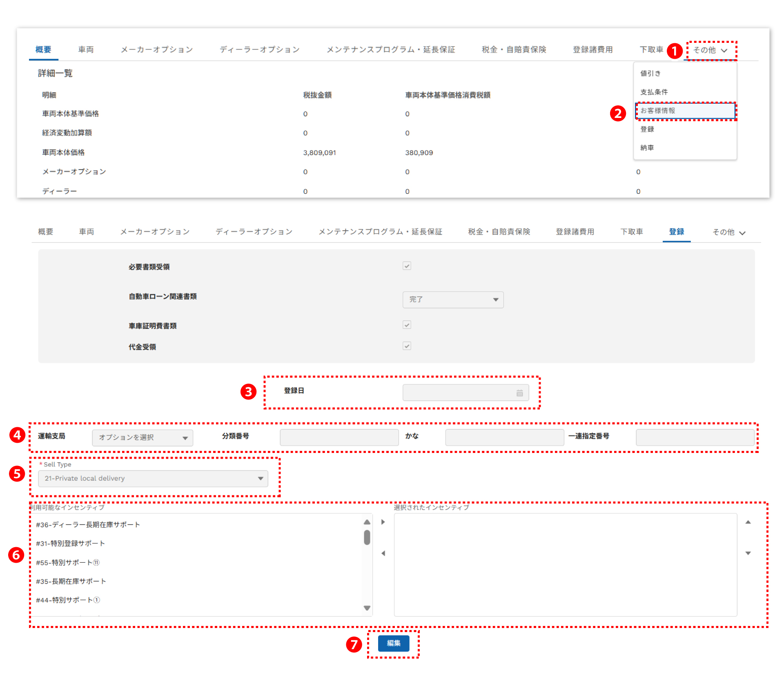Move selected incentive up
Viewport: 784px width, 679px height.
tap(748, 522)
